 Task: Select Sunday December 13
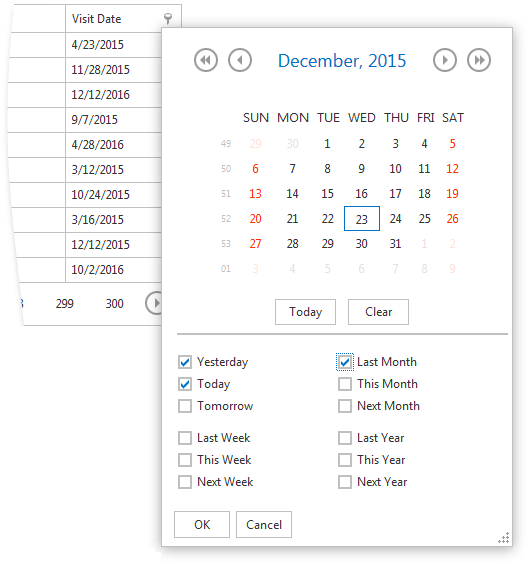tap(255, 194)
